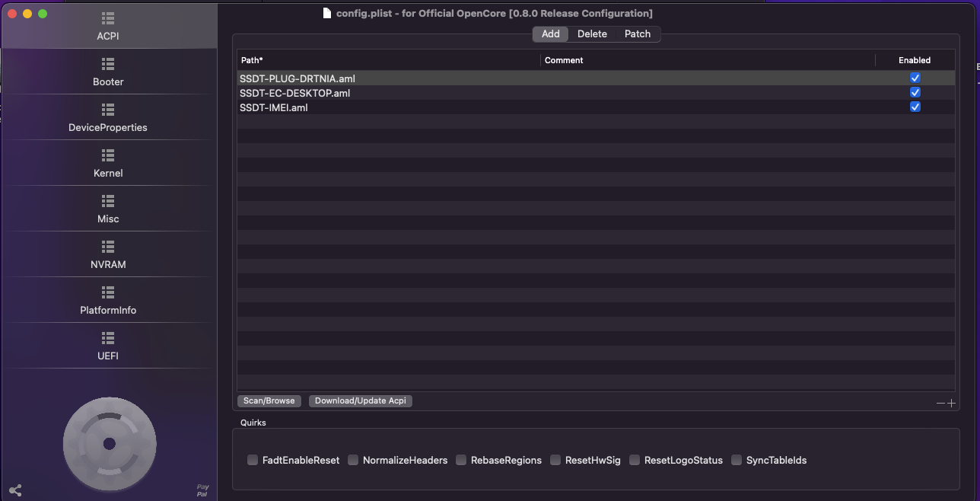
Task: Open the Kernel section icon
Action: pyautogui.click(x=108, y=155)
